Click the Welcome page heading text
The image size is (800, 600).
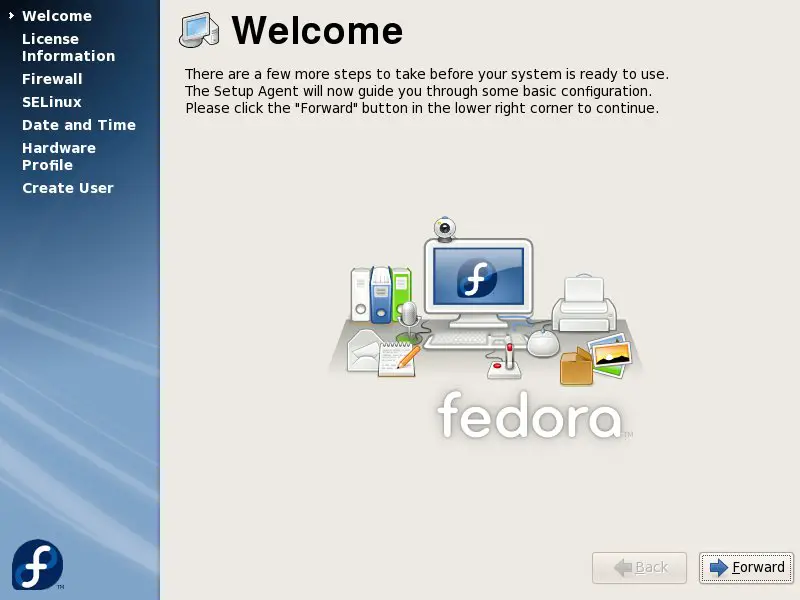point(317,31)
